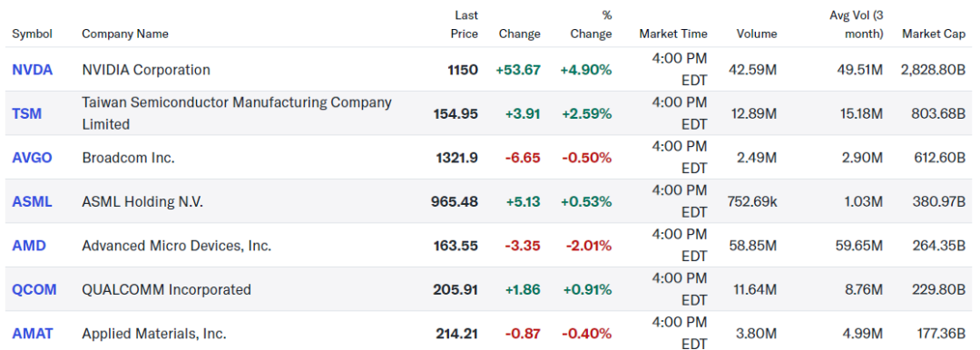This screenshot has height=350, width=980.
Task: Sort by Avg Vol (3 month) header
Action: pyautogui.click(x=856, y=24)
